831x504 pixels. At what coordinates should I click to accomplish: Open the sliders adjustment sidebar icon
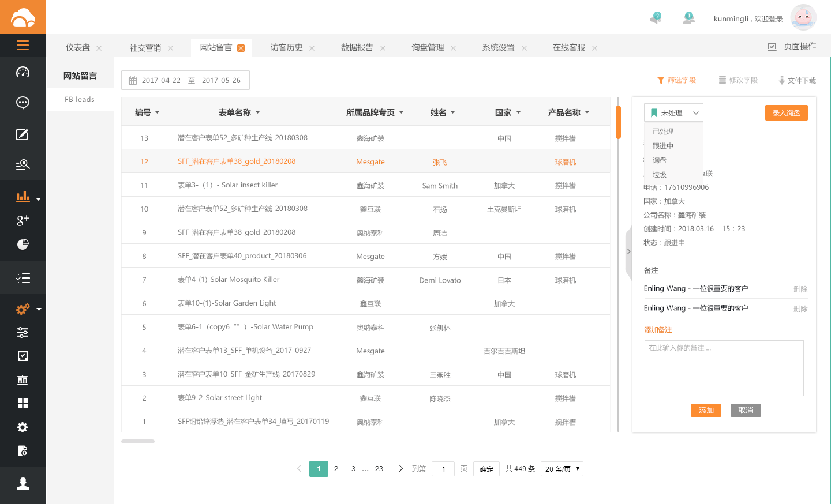pos(23,333)
